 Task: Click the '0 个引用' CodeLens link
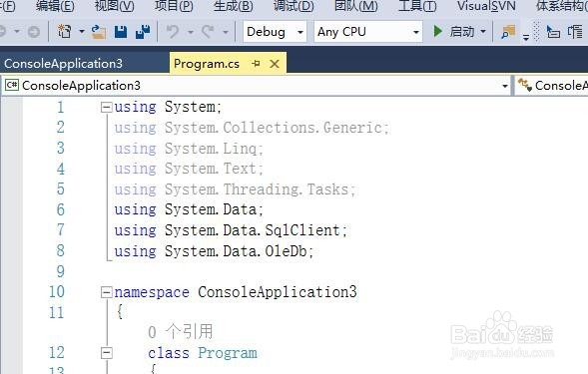point(181,332)
